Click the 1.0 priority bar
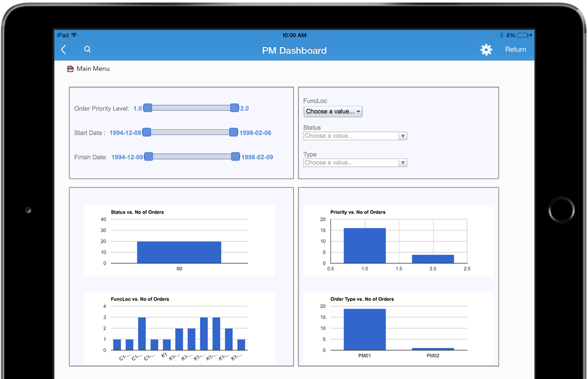 tap(364, 246)
